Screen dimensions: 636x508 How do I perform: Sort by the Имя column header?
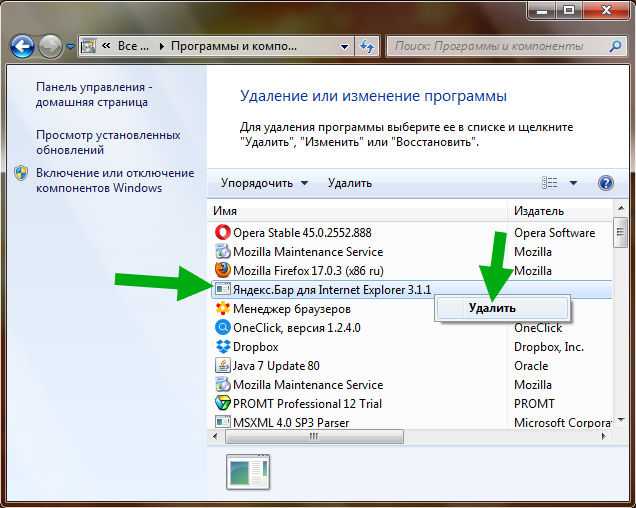pos(358,211)
